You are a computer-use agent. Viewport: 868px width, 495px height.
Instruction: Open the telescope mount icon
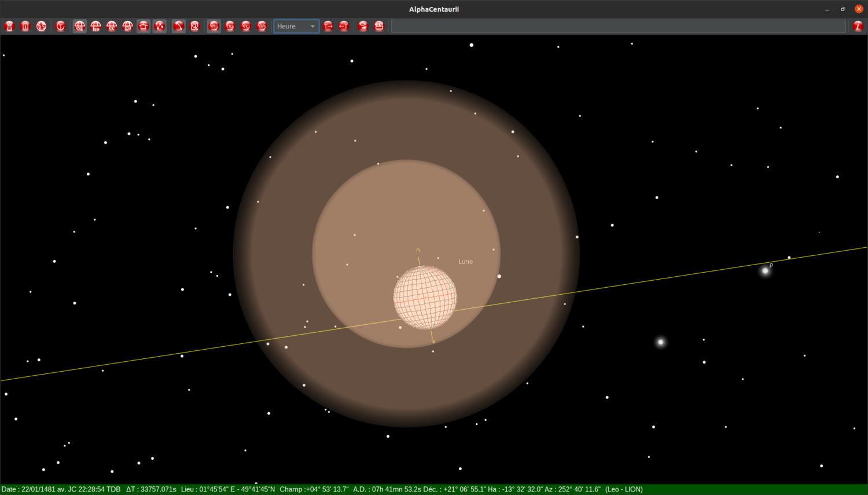(x=144, y=25)
